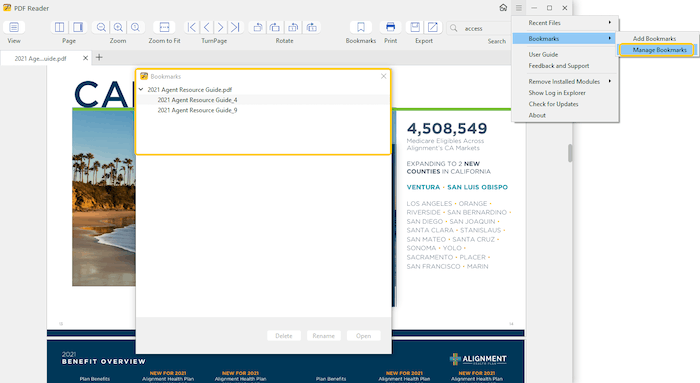Open the hamburger menu icon
This screenshot has height=383, width=700.
pyautogui.click(x=518, y=8)
